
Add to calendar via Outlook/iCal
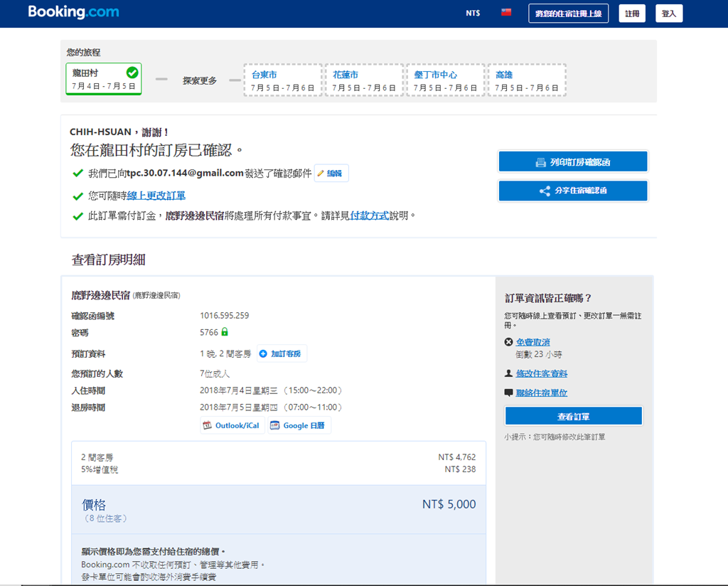tap(232, 425)
